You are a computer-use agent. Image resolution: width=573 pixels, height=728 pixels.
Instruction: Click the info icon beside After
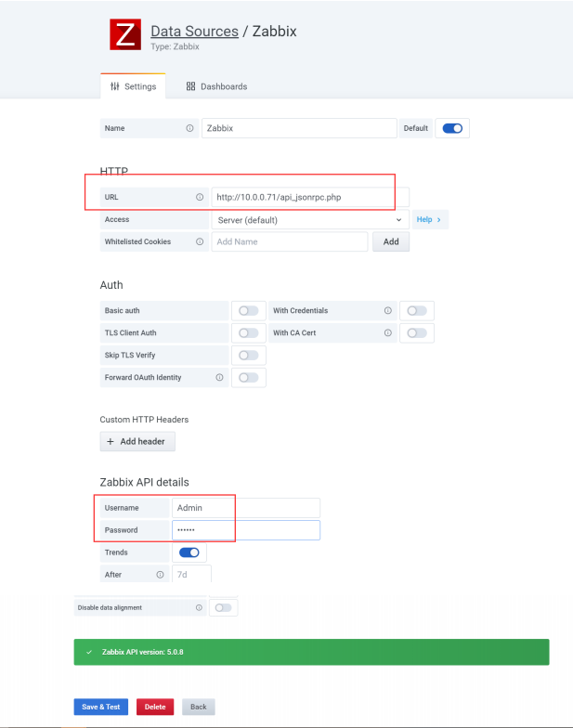[160, 575]
